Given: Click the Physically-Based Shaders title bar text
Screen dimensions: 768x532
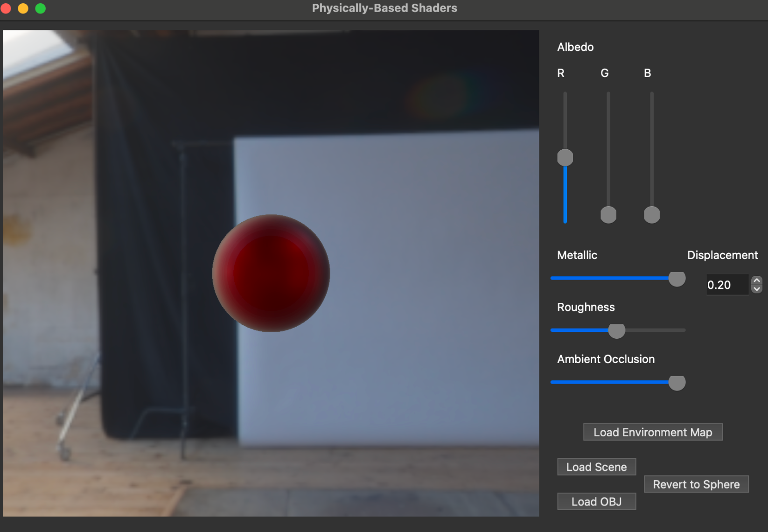Looking at the screenshot, I should click(384, 8).
